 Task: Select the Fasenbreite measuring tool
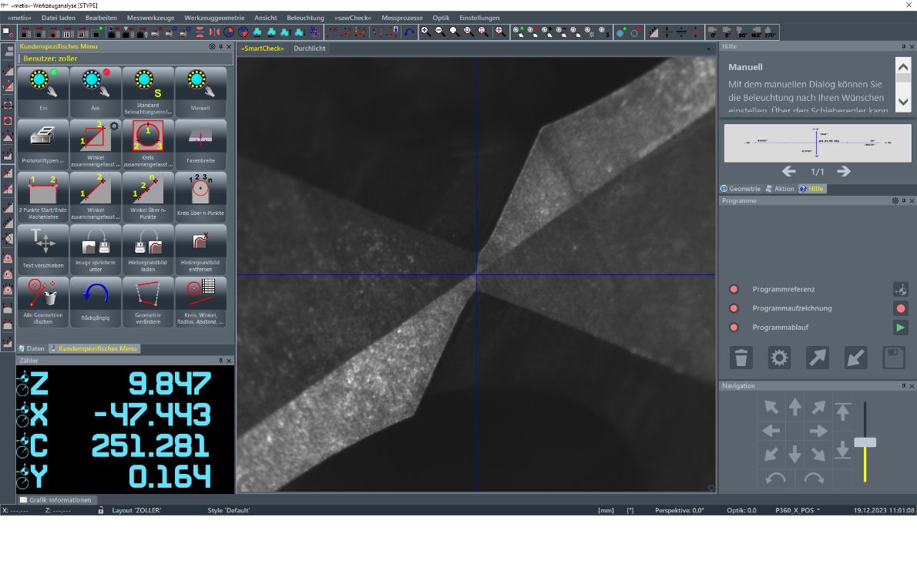(x=200, y=144)
